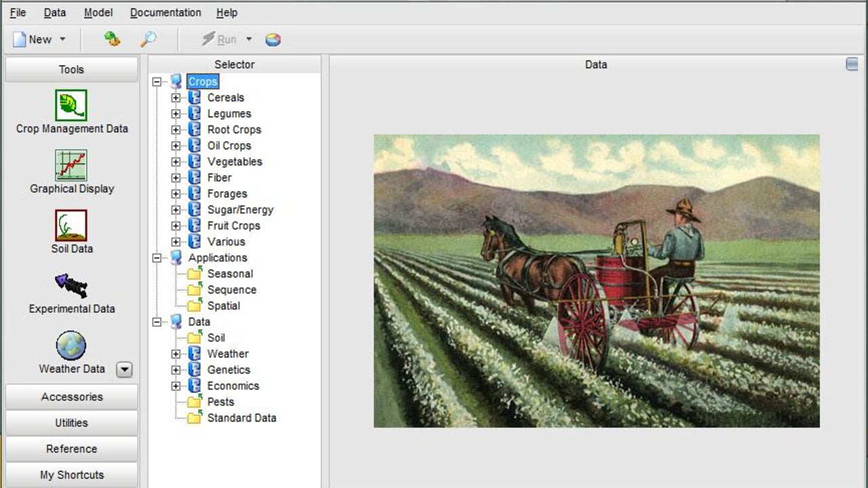Viewport: 868px width, 488px height.
Task: Collapse the Crops tree node
Action: click(157, 81)
